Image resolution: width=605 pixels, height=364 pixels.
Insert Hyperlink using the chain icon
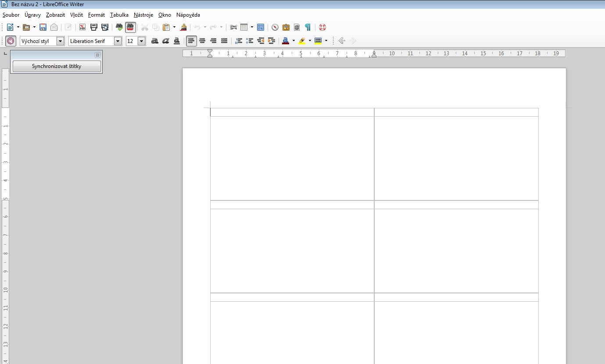[234, 27]
